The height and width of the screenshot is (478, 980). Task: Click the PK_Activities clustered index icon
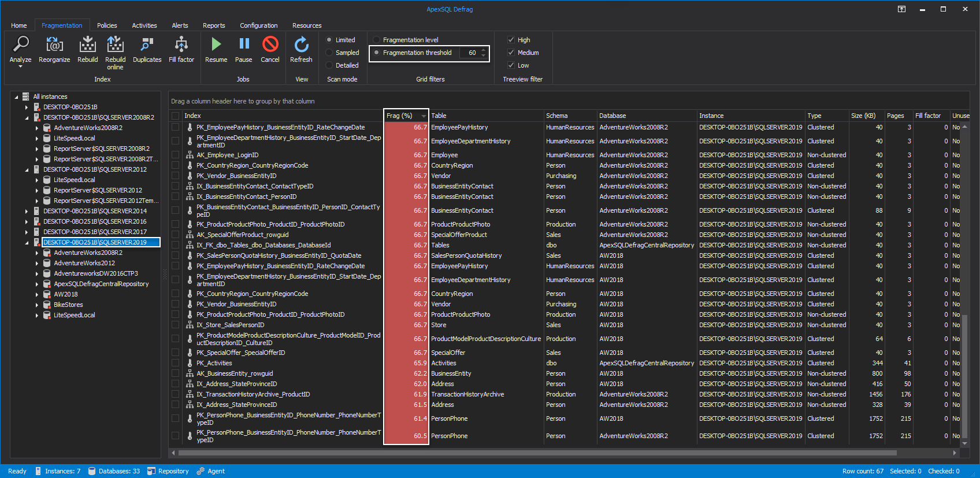pos(190,363)
